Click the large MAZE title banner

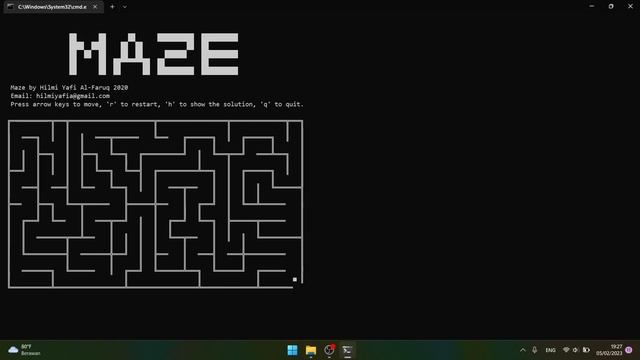click(153, 54)
